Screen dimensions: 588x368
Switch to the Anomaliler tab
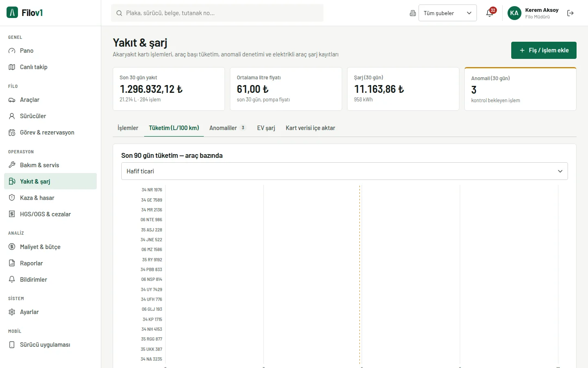tap(228, 128)
